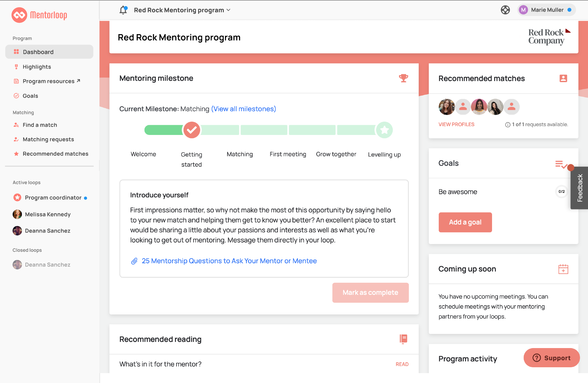Open Recommended matches in the sidebar
The height and width of the screenshot is (383, 588).
pos(55,154)
